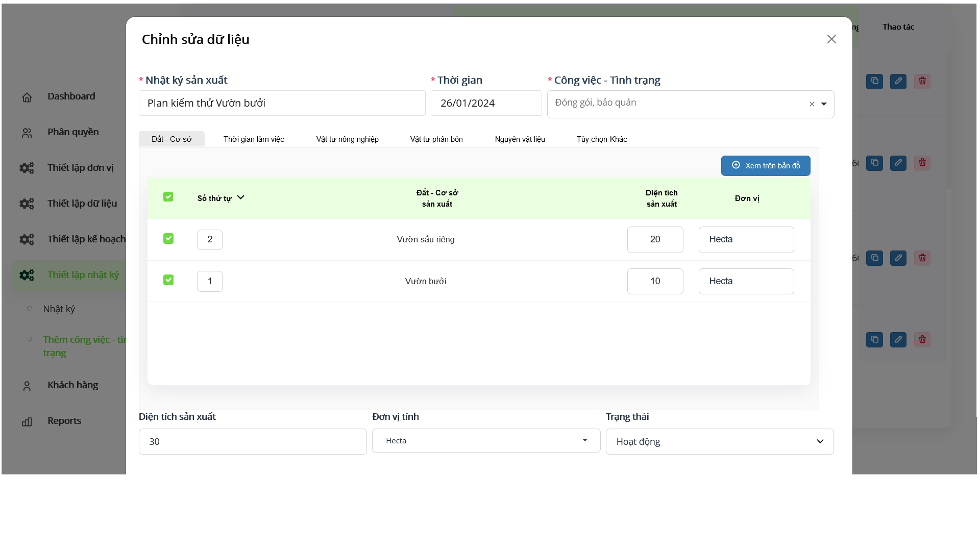980x551 pixels.
Task: Expand the Công việc - Tình trạng dropdown arrow
Action: click(824, 104)
